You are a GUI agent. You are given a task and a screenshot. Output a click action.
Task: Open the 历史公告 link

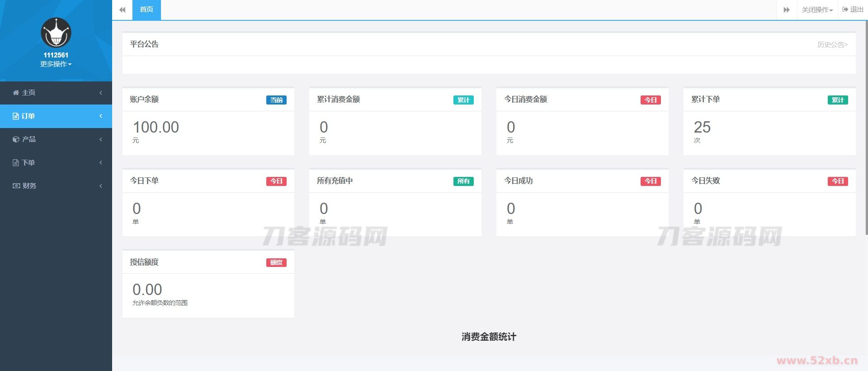click(832, 44)
